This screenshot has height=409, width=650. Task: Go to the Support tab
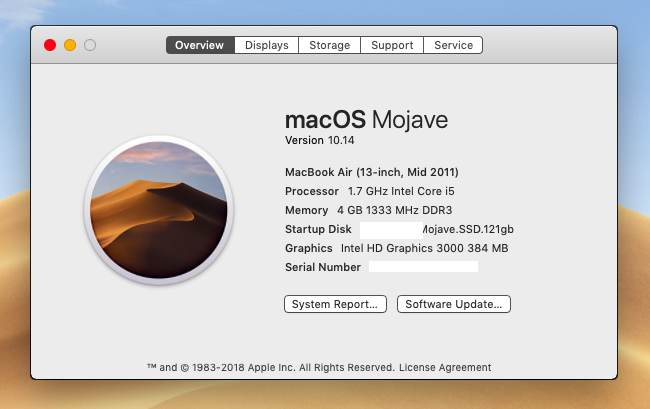tap(392, 45)
